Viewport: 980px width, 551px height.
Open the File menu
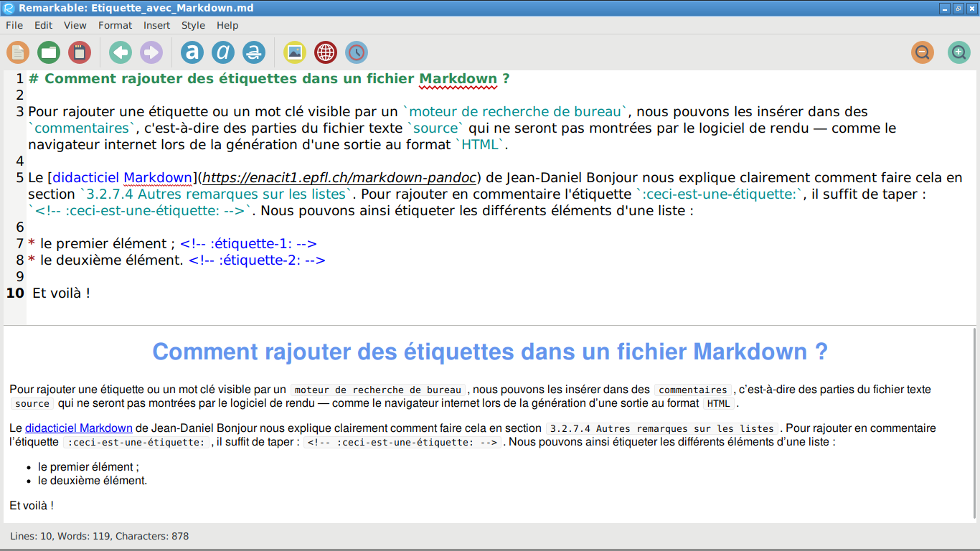(x=14, y=25)
